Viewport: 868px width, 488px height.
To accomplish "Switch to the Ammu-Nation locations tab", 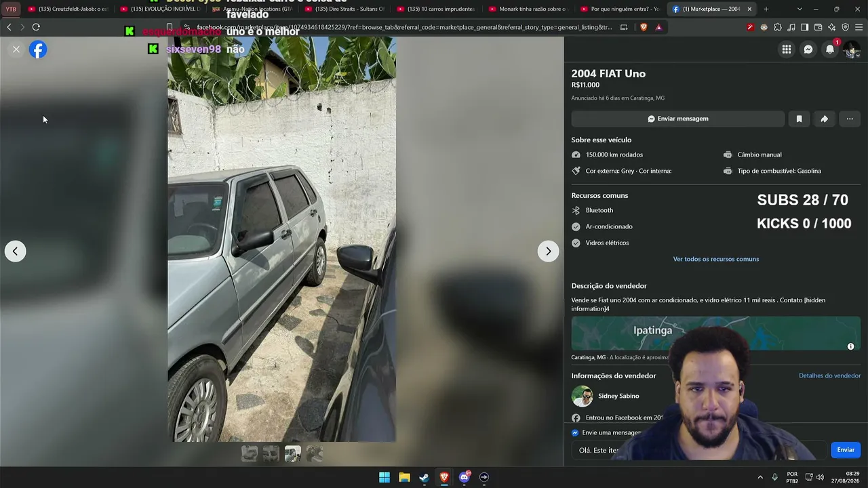I will point(252,9).
